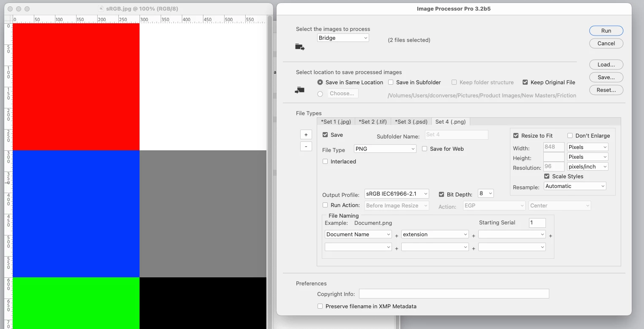644x329 pixels.
Task: Enable Save in Subfolder checkbox
Action: 391,82
